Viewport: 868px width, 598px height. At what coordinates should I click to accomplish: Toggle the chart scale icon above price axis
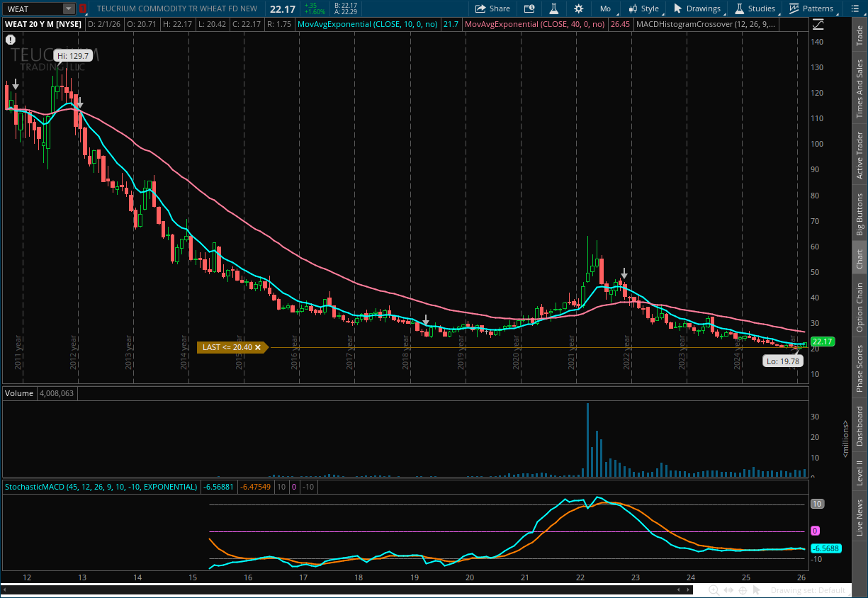818,23
